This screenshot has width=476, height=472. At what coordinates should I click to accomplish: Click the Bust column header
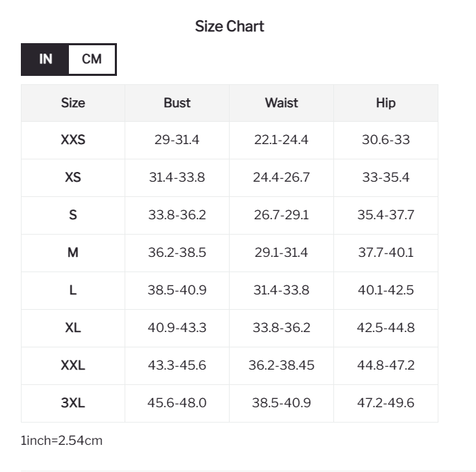coord(177,103)
